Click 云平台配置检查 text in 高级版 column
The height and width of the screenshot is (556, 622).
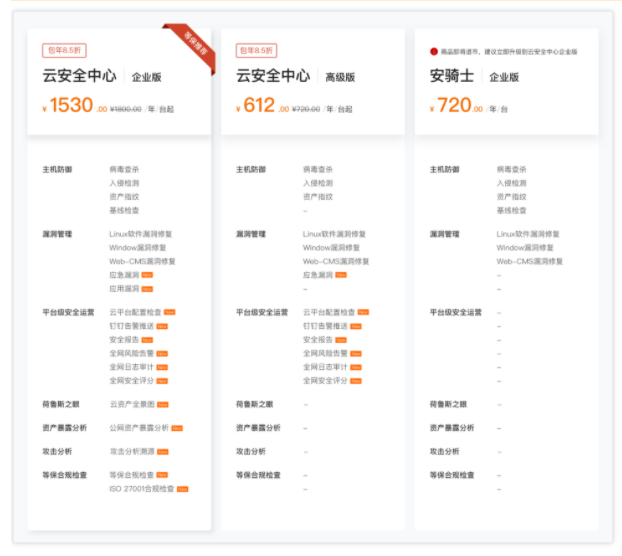pyautogui.click(x=329, y=312)
